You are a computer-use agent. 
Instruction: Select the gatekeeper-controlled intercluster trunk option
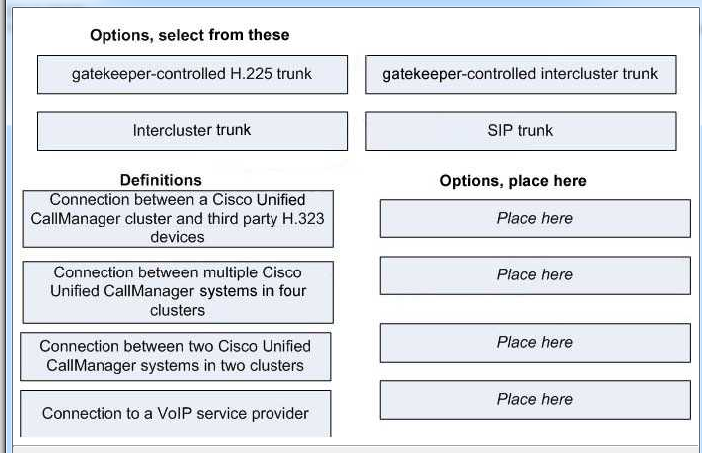[x=520, y=74]
